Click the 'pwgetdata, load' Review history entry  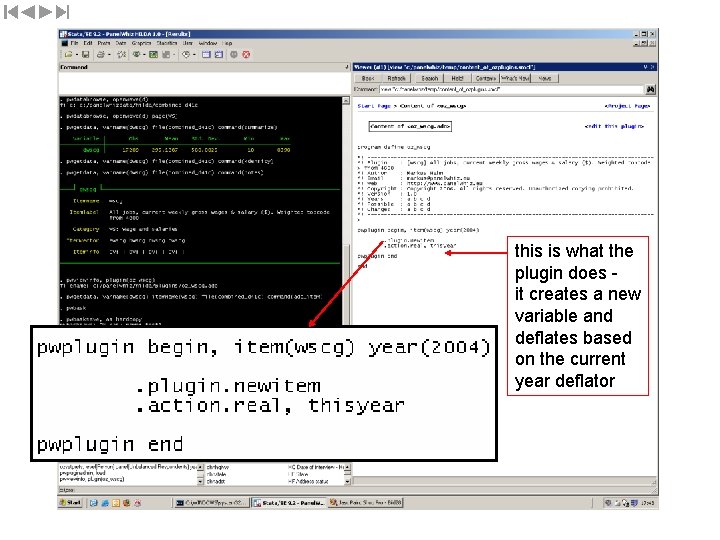83,472
